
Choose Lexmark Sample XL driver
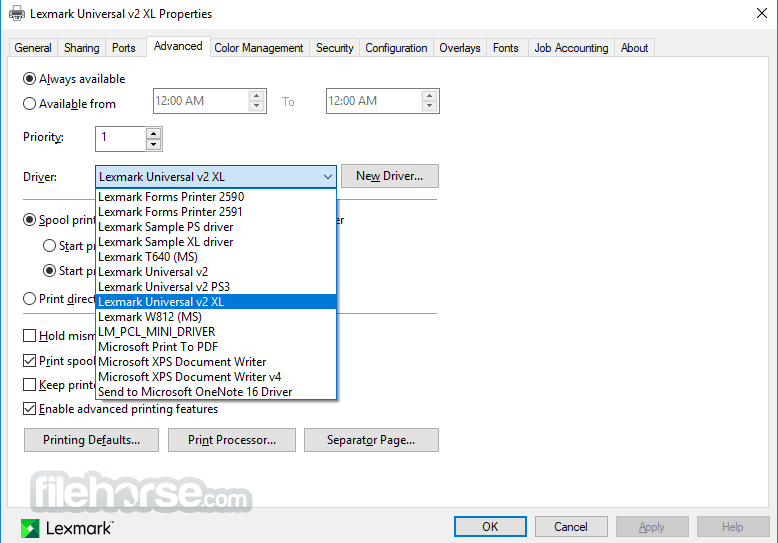(x=216, y=242)
